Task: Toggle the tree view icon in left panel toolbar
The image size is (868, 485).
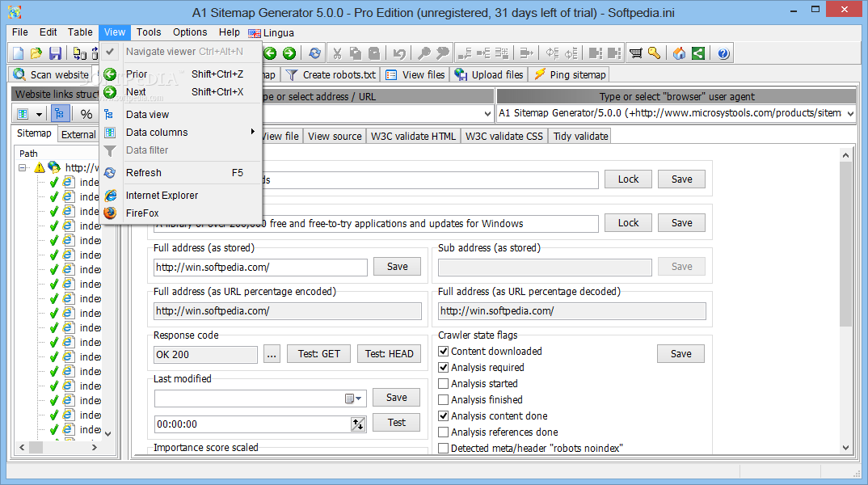Action: 60,114
